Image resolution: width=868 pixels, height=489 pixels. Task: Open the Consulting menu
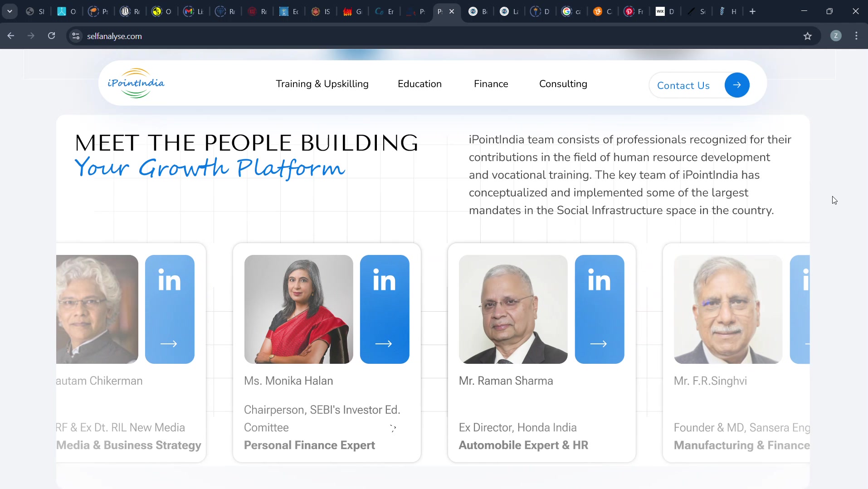[563, 84]
